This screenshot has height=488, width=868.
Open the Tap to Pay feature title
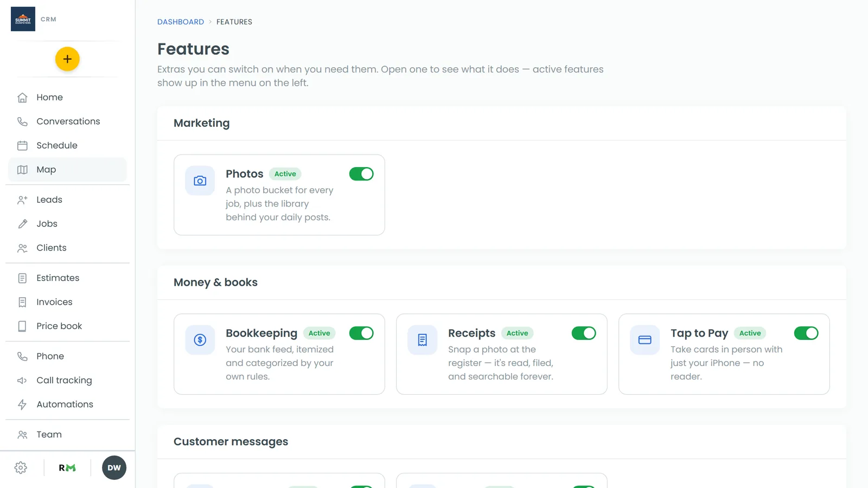click(699, 333)
